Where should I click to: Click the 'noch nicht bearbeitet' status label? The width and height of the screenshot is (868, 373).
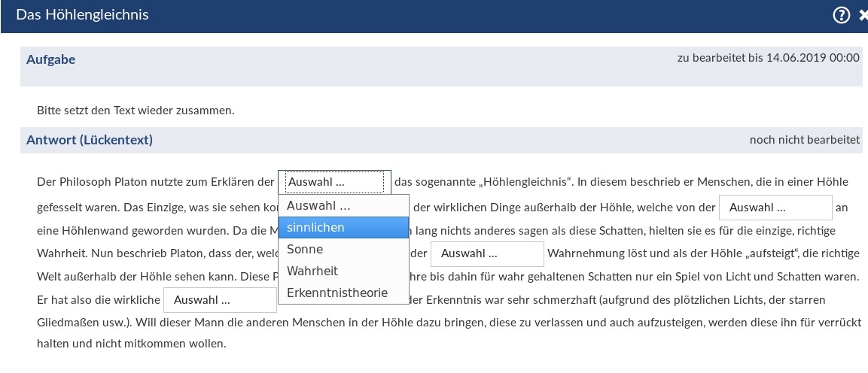click(x=804, y=140)
